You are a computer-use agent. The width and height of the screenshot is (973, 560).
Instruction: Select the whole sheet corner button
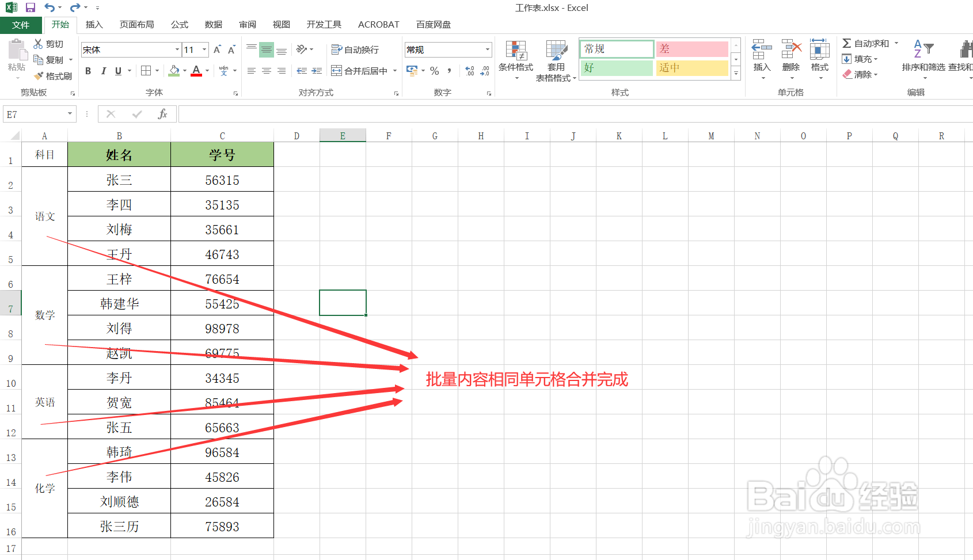[x=12, y=136]
